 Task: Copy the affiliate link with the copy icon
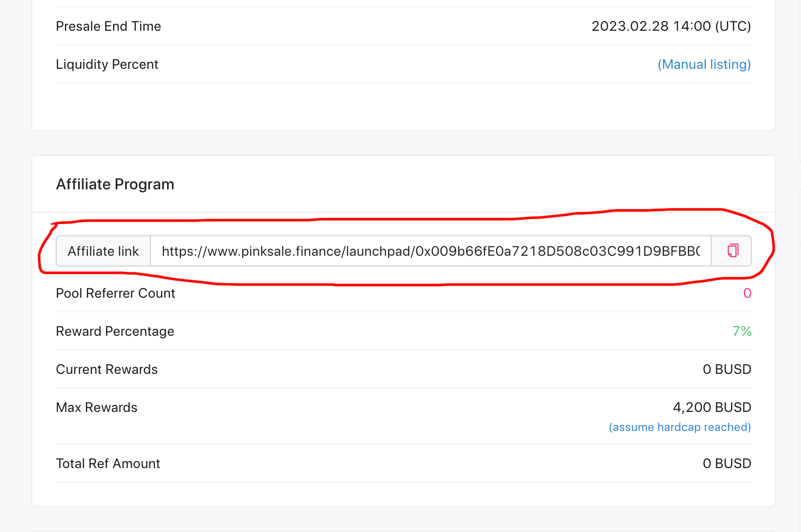(731, 251)
